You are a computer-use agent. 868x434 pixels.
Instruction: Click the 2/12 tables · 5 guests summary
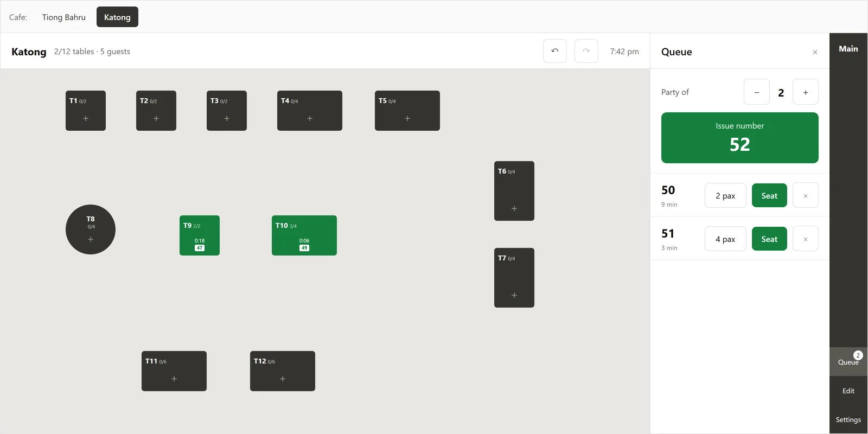coord(92,52)
